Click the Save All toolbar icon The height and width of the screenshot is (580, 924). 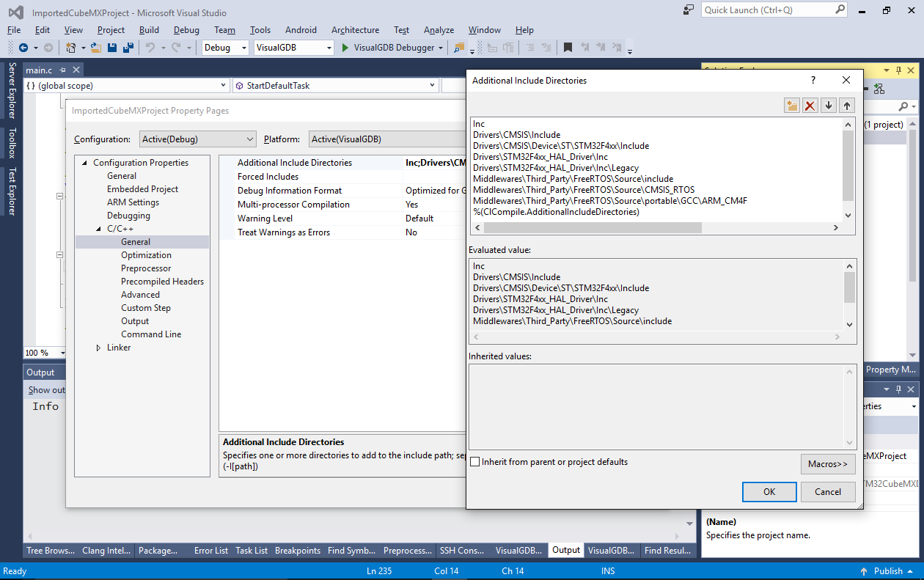128,48
